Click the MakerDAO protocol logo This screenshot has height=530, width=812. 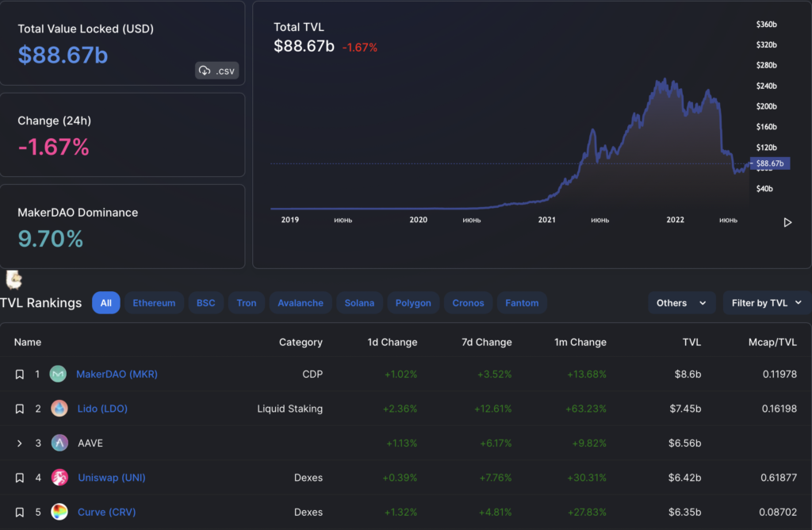pyautogui.click(x=57, y=374)
